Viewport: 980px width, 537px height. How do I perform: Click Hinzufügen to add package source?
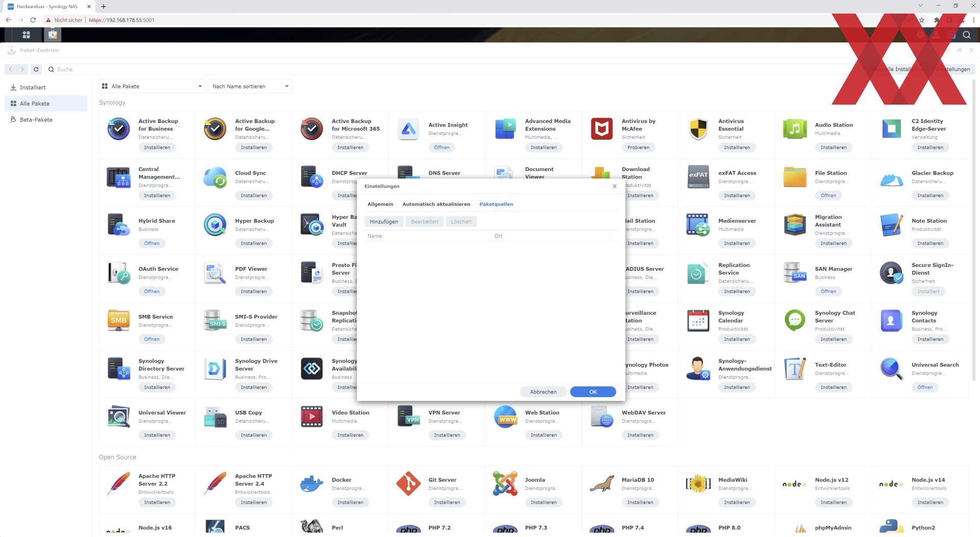[x=384, y=222]
